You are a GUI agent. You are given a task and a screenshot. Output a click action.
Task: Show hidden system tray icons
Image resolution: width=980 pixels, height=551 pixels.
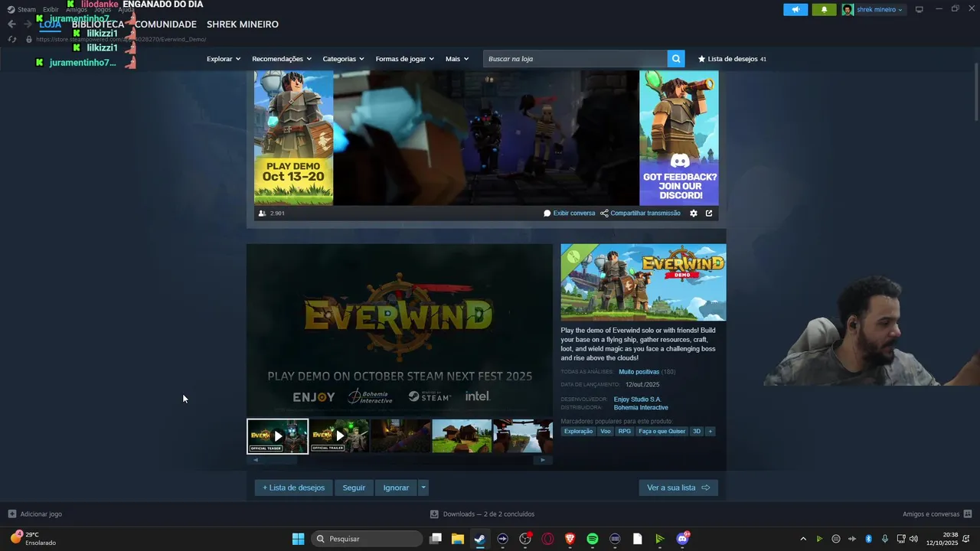[803, 539]
